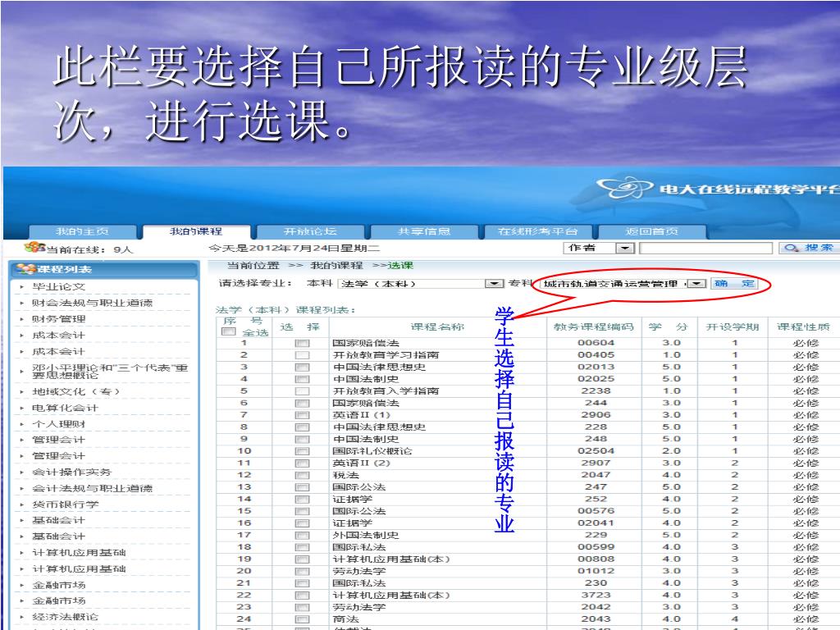Open 财会法规与职业道德 in course list
Viewport: 840px width, 630px height.
[x=92, y=304]
